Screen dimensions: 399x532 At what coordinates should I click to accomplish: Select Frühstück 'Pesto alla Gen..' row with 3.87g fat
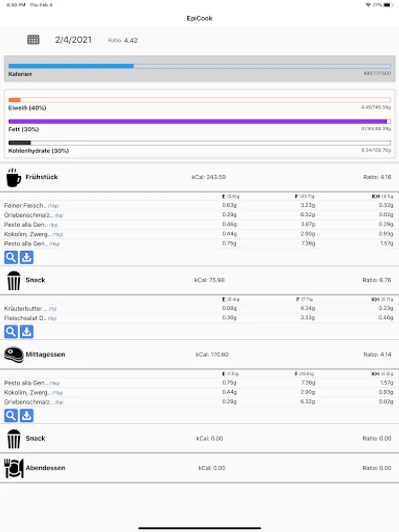[x=200, y=225]
